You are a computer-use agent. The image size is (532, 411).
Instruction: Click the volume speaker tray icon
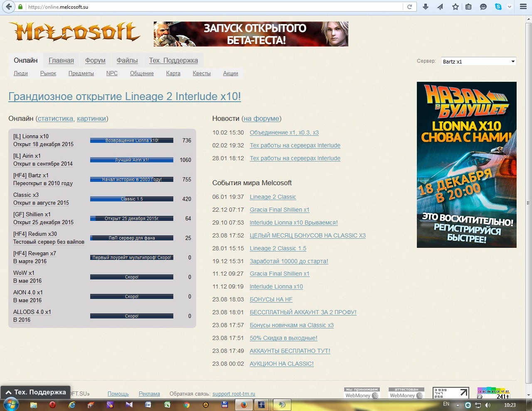[x=487, y=405]
